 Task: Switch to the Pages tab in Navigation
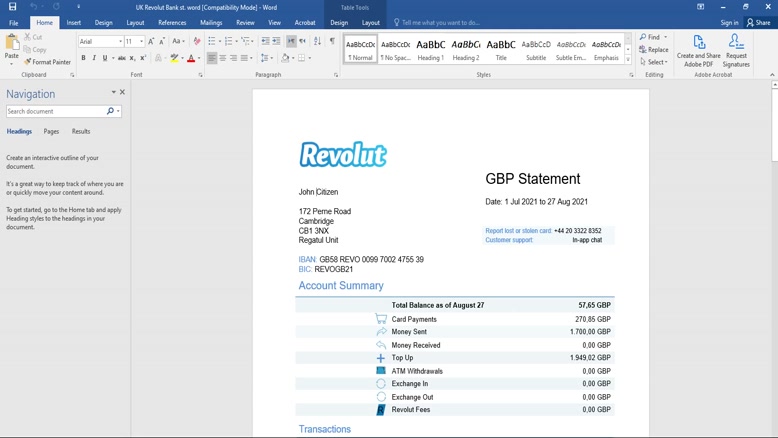[51, 131]
